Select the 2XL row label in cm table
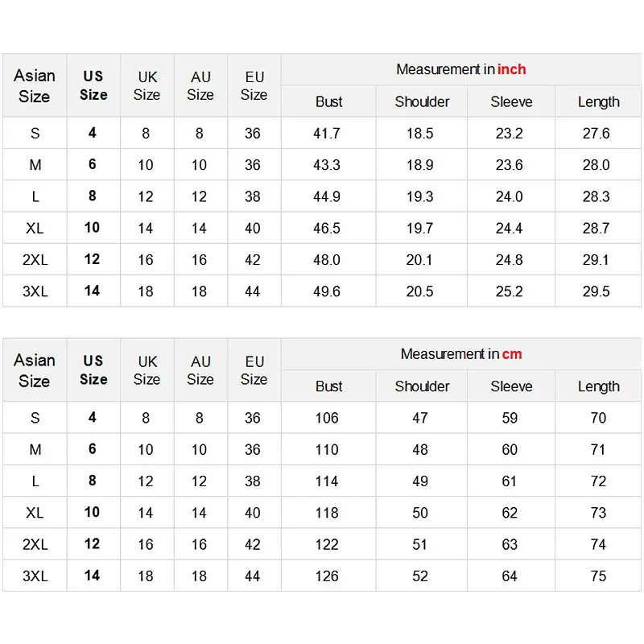The width and height of the screenshot is (644, 644). [35, 544]
